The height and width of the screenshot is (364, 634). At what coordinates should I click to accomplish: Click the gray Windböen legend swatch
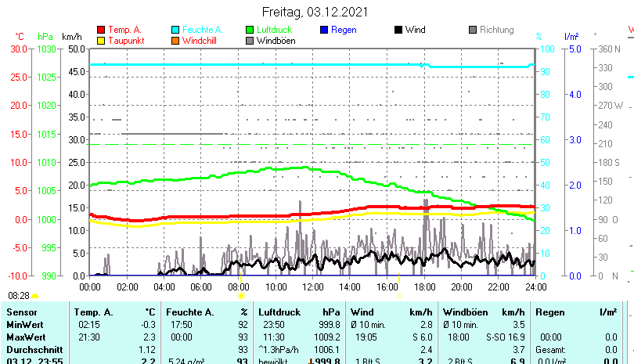pyautogui.click(x=250, y=40)
